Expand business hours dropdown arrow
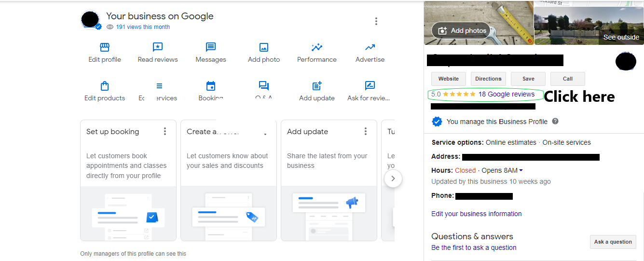 click(x=521, y=170)
